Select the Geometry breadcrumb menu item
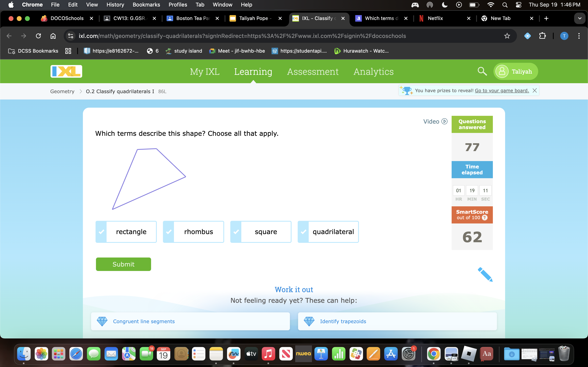588x367 pixels. pos(62,91)
